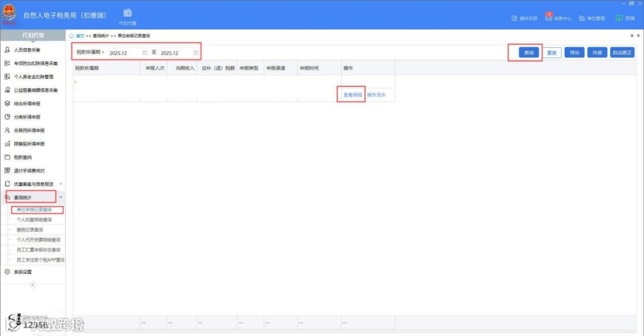Collapse the 查询统计 menu section
Screen dimensions: 644x336
[x=61, y=198]
